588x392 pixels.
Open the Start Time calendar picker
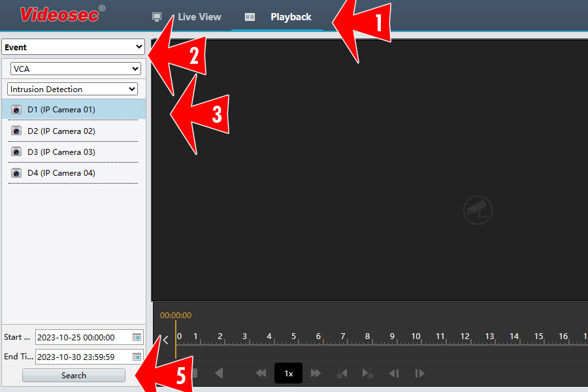tap(137, 337)
